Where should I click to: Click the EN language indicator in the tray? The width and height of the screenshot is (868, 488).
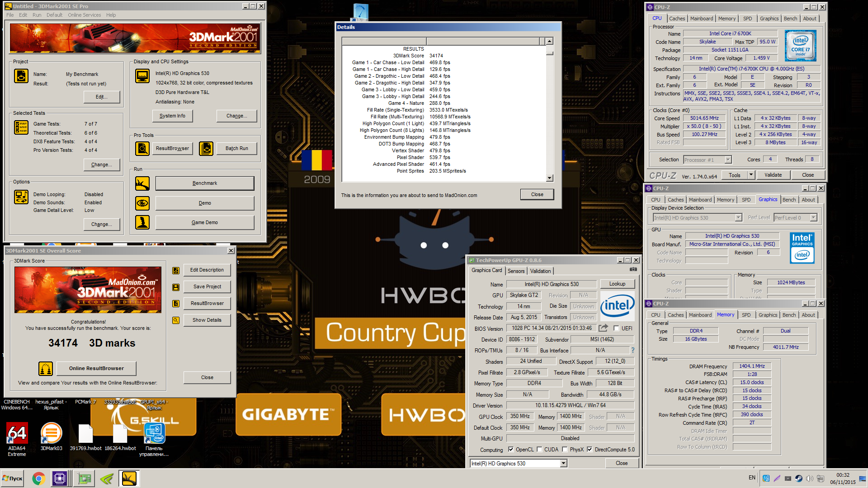click(751, 478)
